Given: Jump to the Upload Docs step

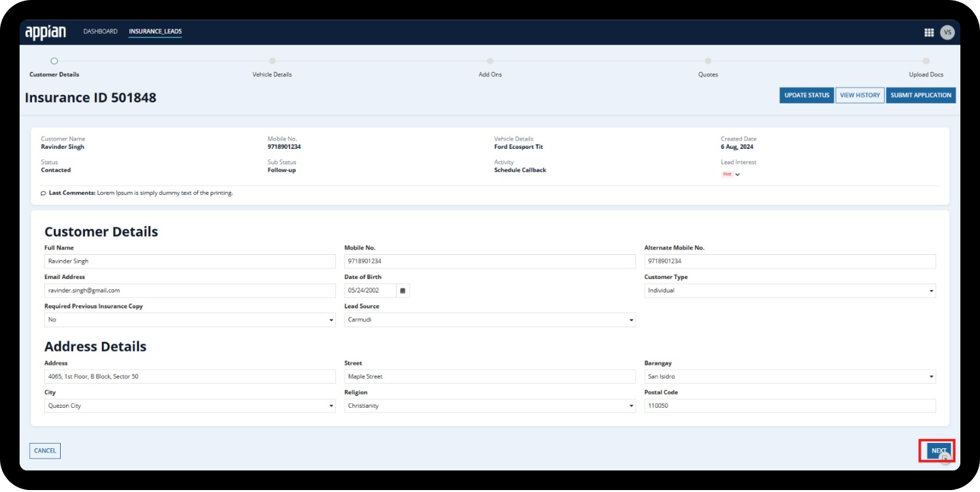Looking at the screenshot, I should click(926, 67).
